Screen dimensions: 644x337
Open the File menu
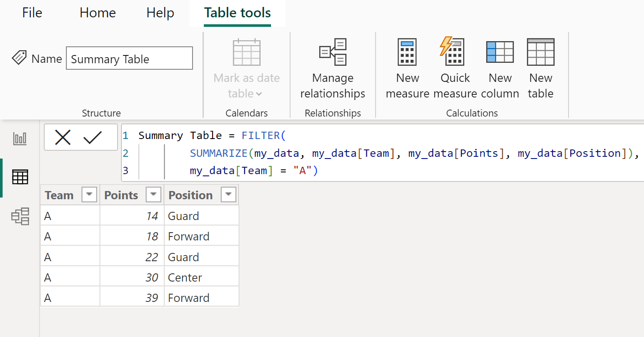pyautogui.click(x=32, y=13)
